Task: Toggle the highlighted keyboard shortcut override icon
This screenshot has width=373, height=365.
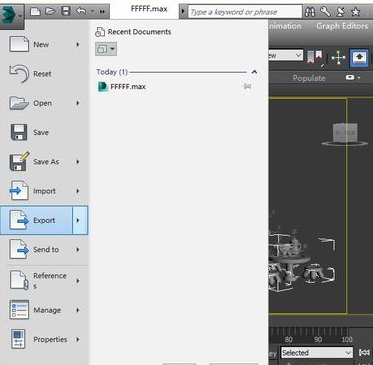Action: point(359,58)
